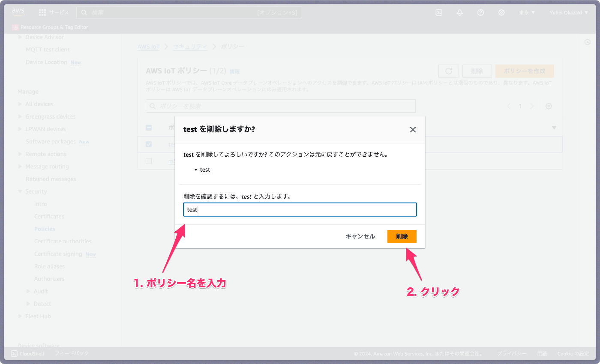This screenshot has width=600, height=364.
Task: Click キャンセル in the delete dialog
Action: (360, 236)
